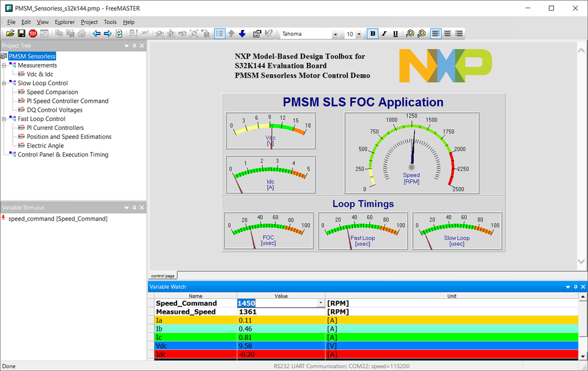Open the Speed_Command value dropdown arrow

321,303
